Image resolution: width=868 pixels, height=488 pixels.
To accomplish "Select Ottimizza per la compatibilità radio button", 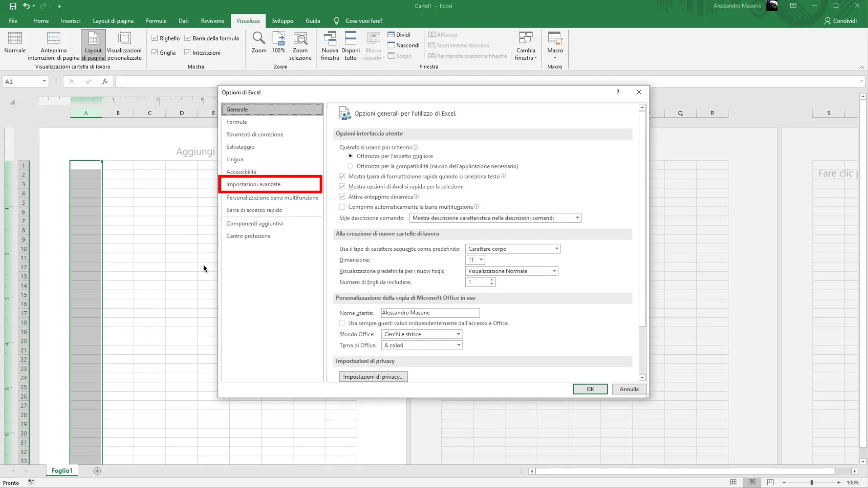I will coord(350,166).
